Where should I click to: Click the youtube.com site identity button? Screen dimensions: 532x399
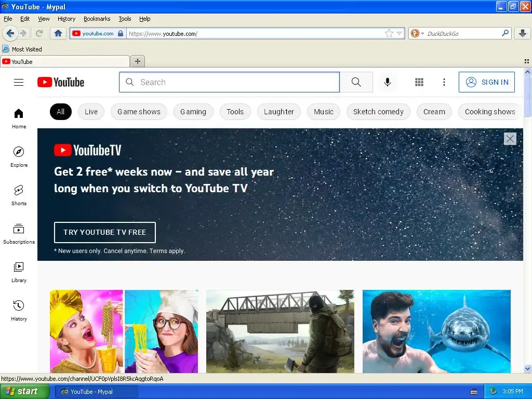coord(98,33)
